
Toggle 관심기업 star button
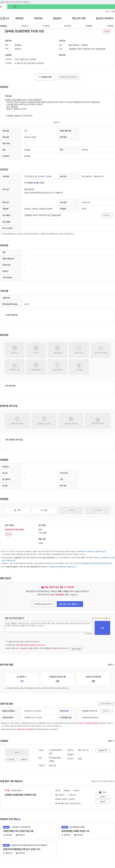11,760
